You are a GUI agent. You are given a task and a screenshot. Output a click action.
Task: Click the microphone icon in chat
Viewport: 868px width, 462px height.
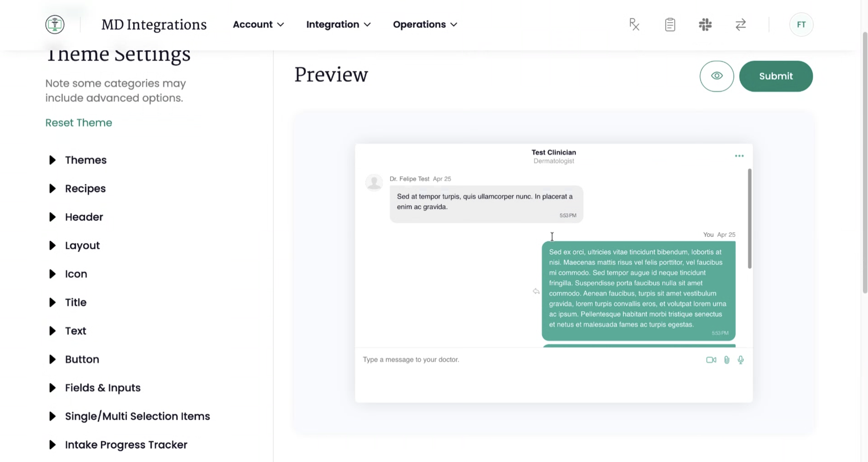point(741,360)
